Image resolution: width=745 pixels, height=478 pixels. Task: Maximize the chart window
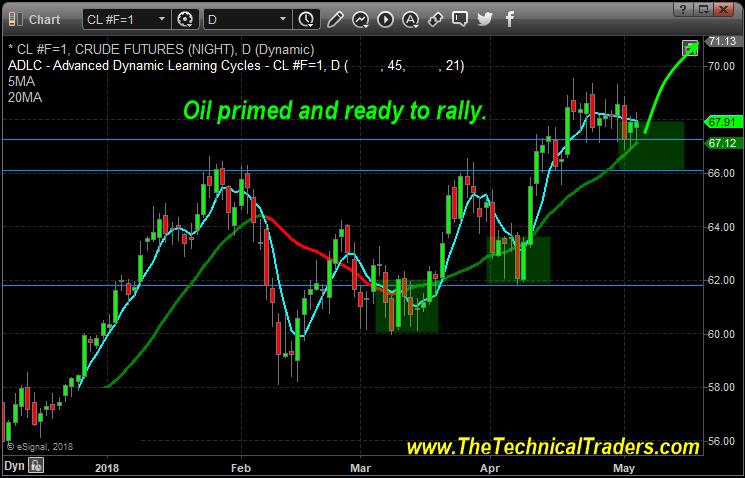coord(703,9)
